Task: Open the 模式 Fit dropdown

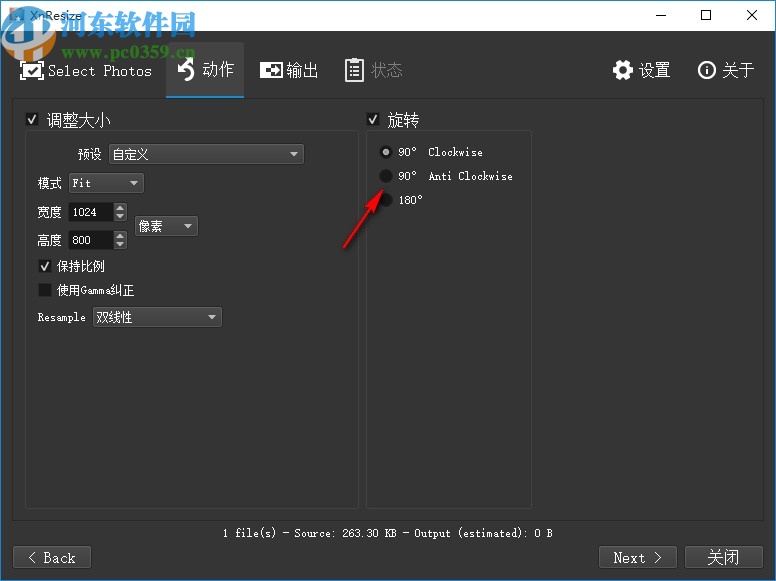Action: (x=106, y=183)
